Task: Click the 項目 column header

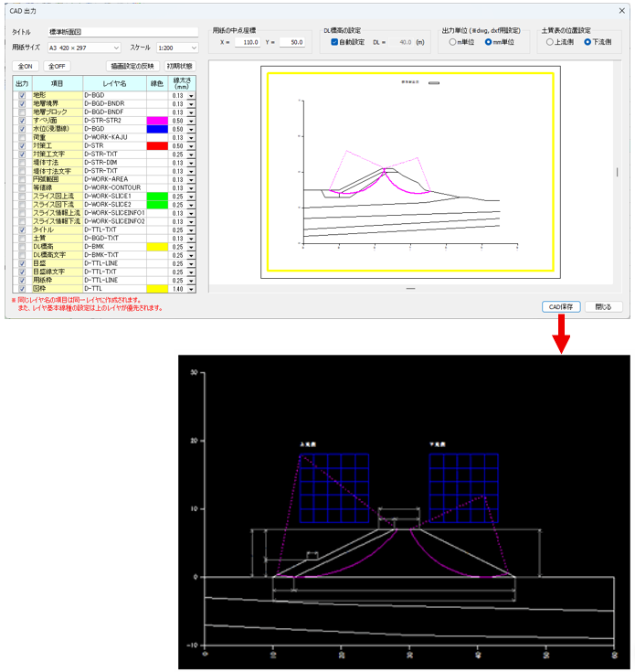Action: (58, 83)
